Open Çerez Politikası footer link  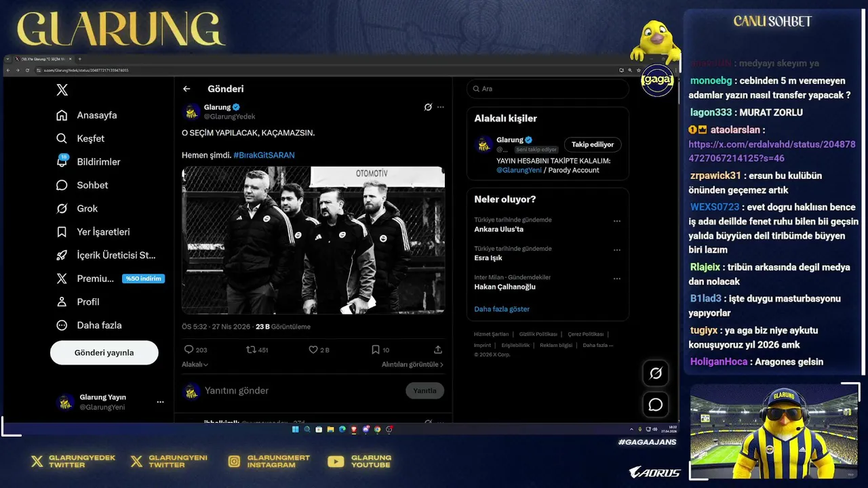pyautogui.click(x=585, y=334)
